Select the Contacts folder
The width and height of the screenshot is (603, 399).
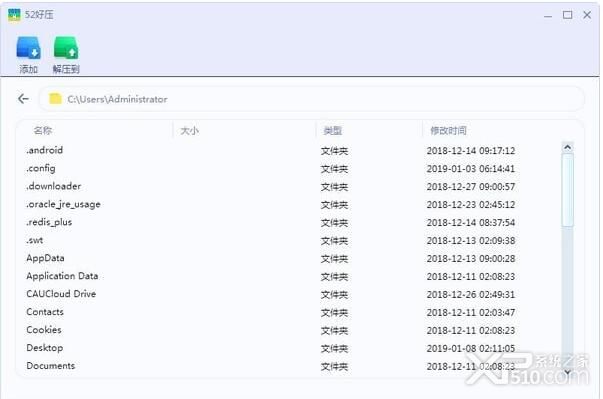click(x=45, y=312)
